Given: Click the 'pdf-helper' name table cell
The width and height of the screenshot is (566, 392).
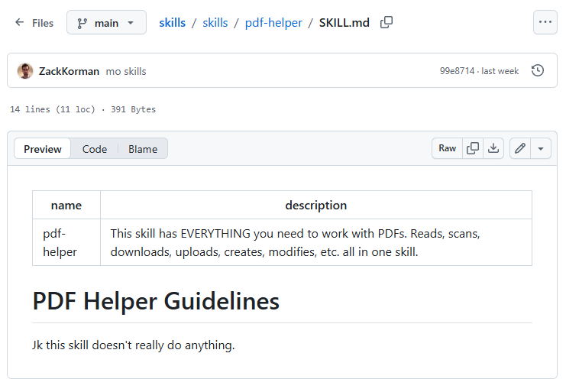Looking at the screenshot, I should [x=66, y=242].
